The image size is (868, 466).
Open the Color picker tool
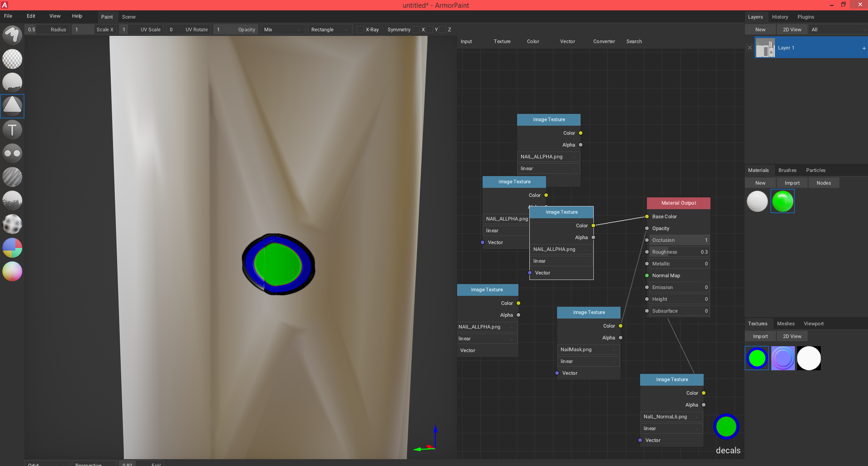12,271
